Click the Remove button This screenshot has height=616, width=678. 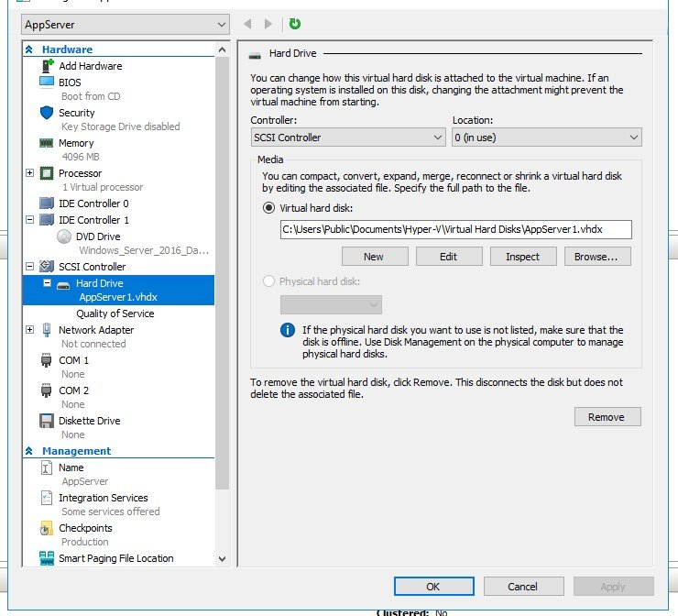coord(607,417)
